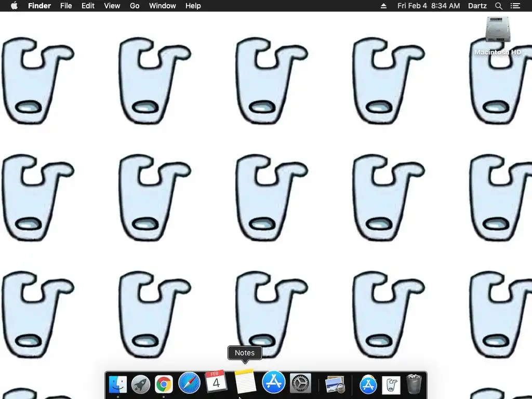The image size is (532, 399).
Task: Open the Notes app in Dock
Action: pyautogui.click(x=245, y=381)
